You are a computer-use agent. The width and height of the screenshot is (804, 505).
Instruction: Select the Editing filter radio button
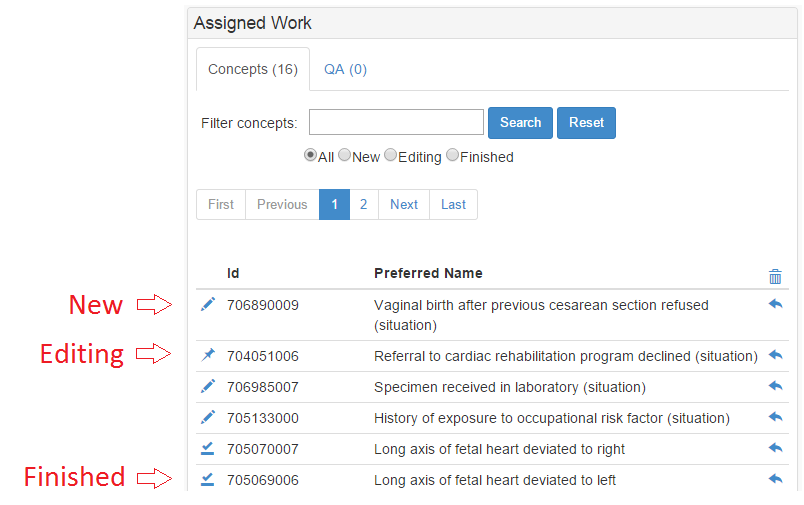[x=390, y=155]
